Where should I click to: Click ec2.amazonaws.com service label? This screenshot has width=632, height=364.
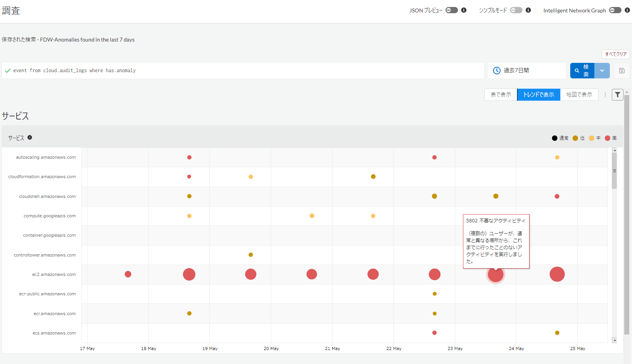[54, 274]
